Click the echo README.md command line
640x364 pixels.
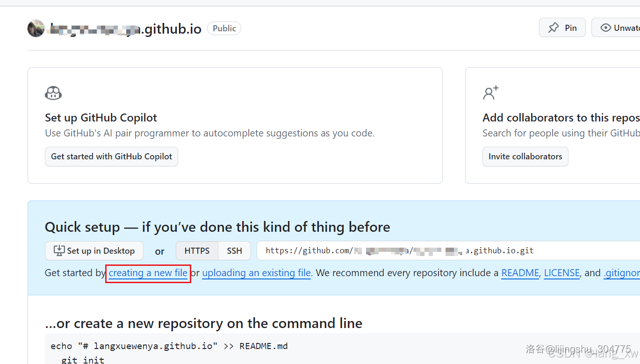tap(169, 346)
